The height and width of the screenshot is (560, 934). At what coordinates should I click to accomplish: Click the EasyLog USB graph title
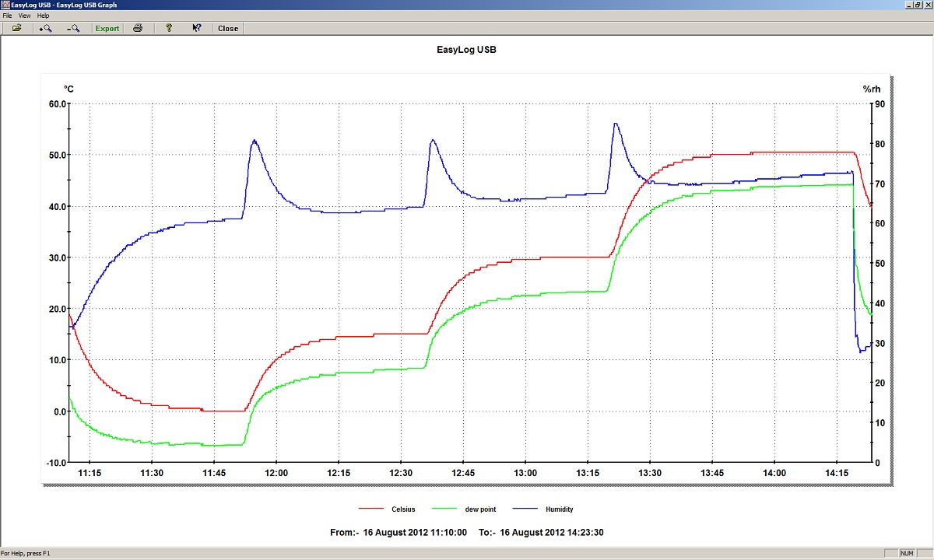coord(467,50)
